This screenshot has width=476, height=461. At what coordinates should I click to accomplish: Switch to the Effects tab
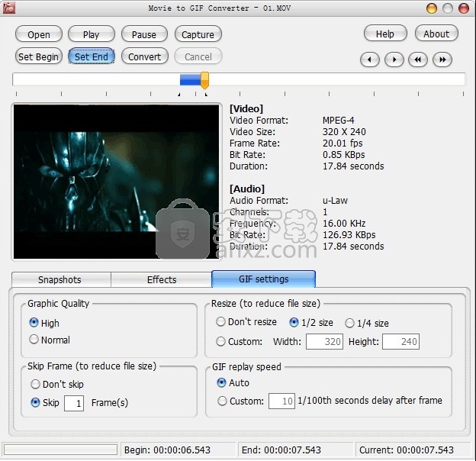tap(162, 279)
